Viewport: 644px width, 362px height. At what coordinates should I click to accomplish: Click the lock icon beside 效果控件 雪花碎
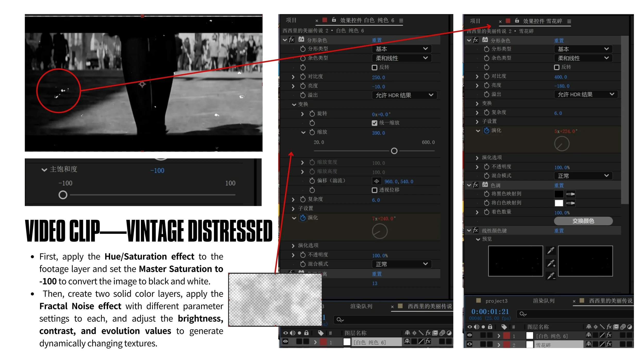click(x=517, y=21)
